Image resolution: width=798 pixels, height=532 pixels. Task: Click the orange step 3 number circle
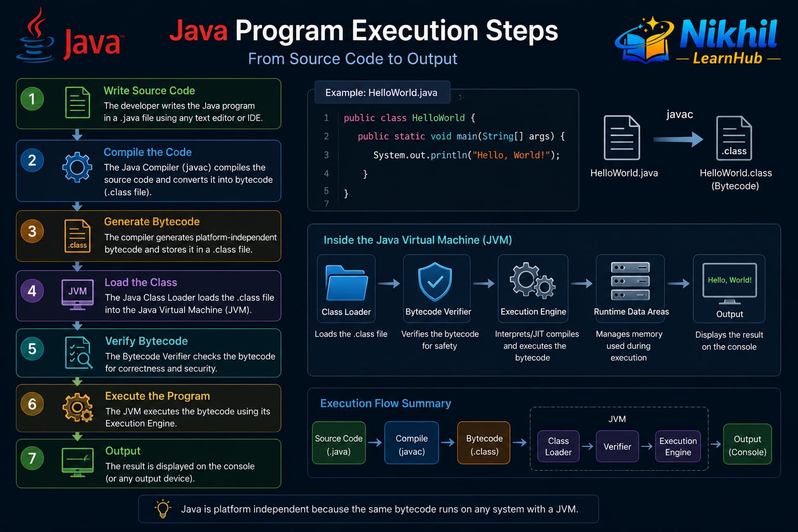click(x=32, y=231)
